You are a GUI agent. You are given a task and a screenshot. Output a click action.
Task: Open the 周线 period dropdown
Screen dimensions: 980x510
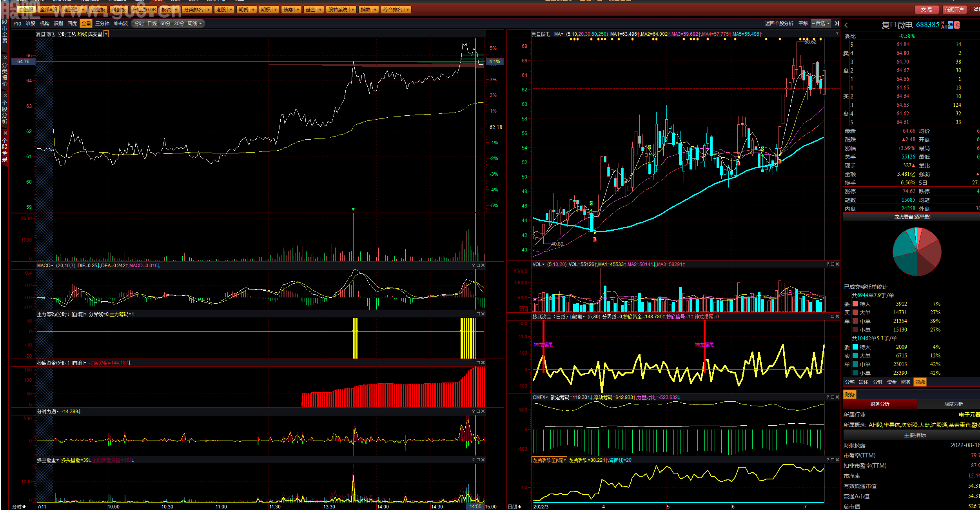tap(195, 24)
